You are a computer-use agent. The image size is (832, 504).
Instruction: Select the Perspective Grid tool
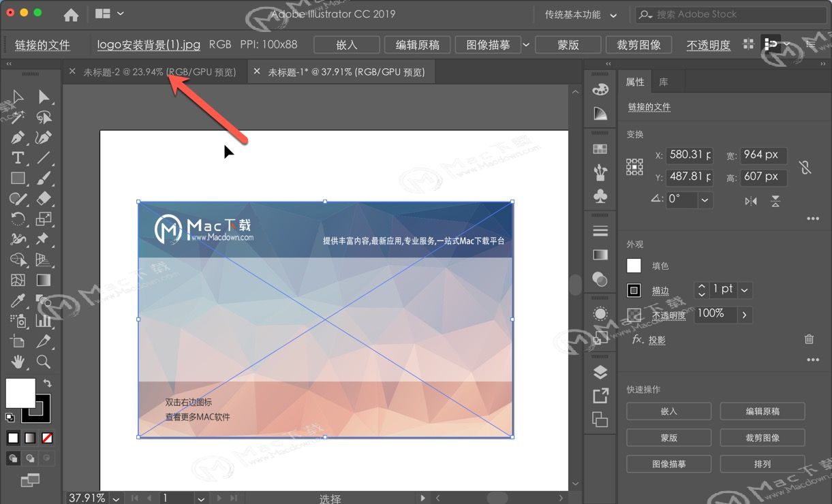pos(44,259)
